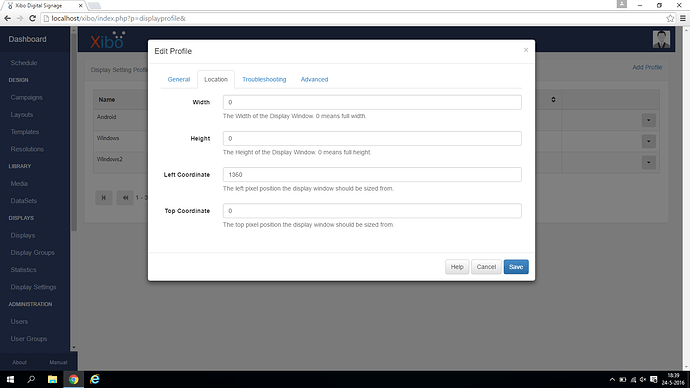
Task: Bookmark page with the star icon
Action: [670, 18]
